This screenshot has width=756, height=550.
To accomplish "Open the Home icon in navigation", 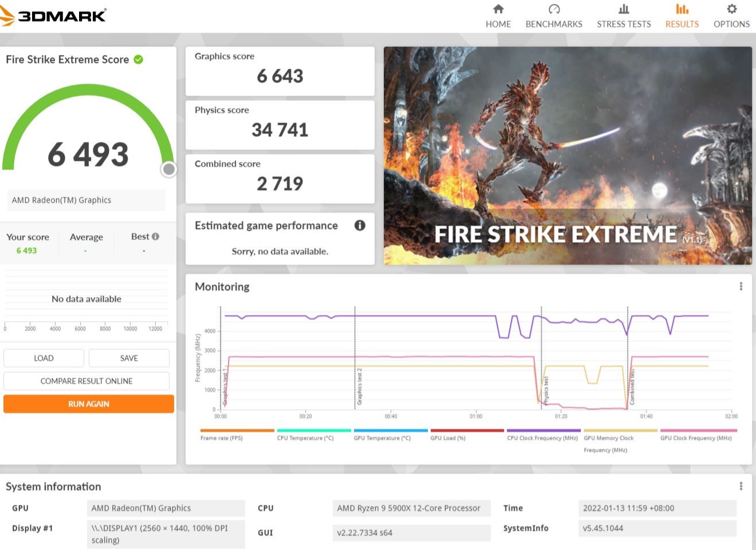I will tap(498, 9).
